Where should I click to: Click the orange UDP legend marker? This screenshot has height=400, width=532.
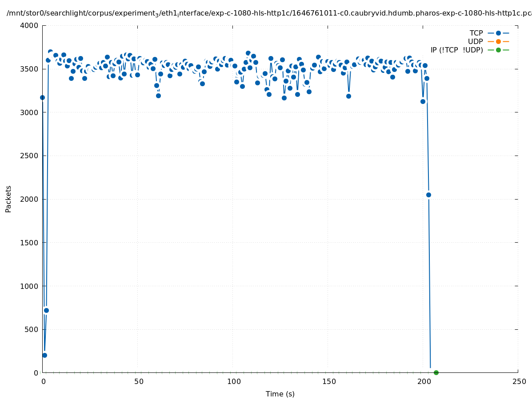498,41
